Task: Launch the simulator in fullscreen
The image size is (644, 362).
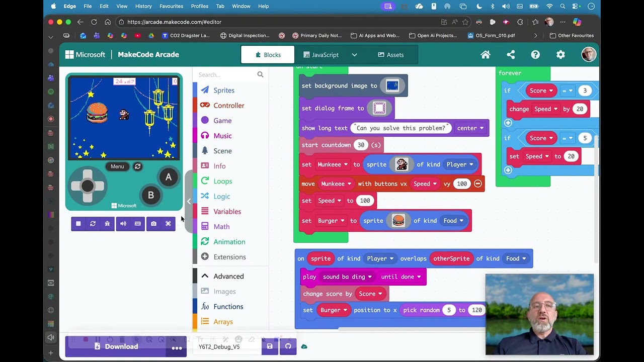Action: pyautogui.click(x=168, y=224)
